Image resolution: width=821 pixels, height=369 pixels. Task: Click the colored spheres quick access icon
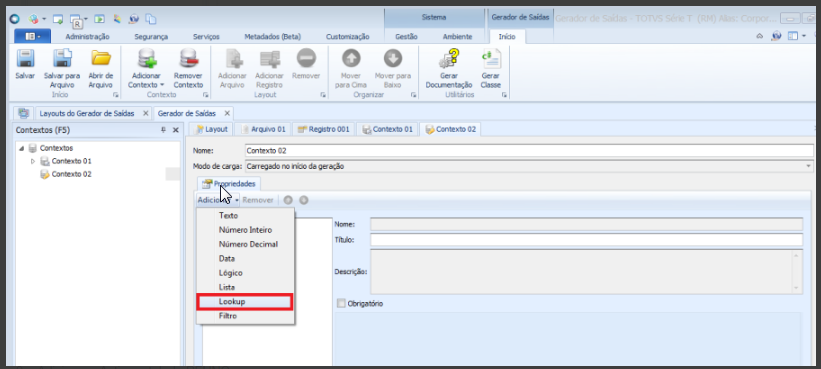(35, 19)
